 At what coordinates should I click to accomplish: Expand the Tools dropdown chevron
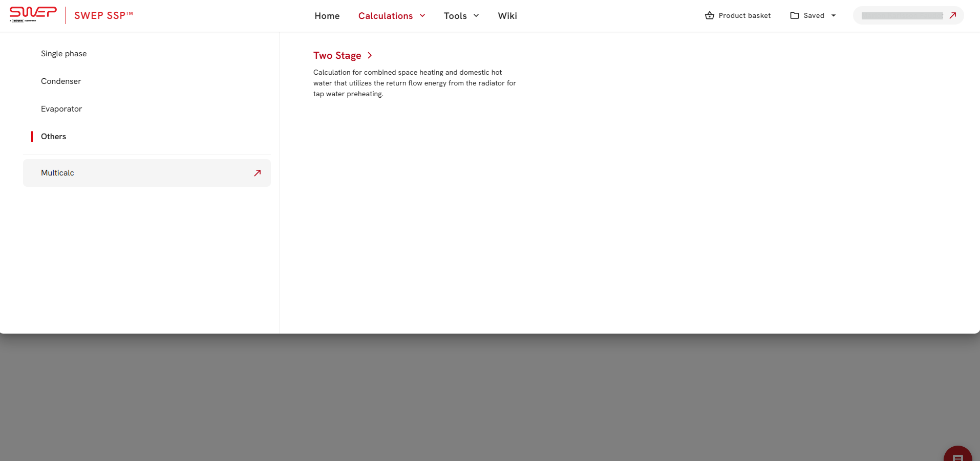(476, 16)
